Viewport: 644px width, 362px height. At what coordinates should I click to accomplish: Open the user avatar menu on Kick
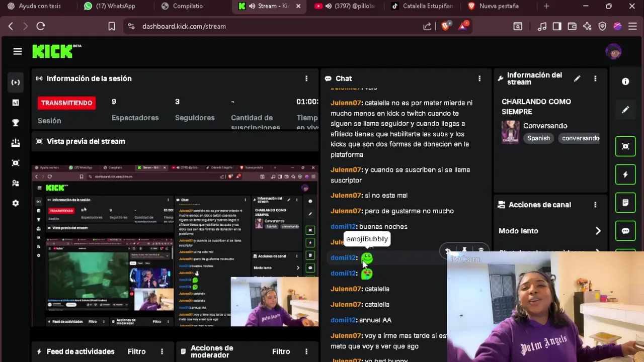[613, 51]
